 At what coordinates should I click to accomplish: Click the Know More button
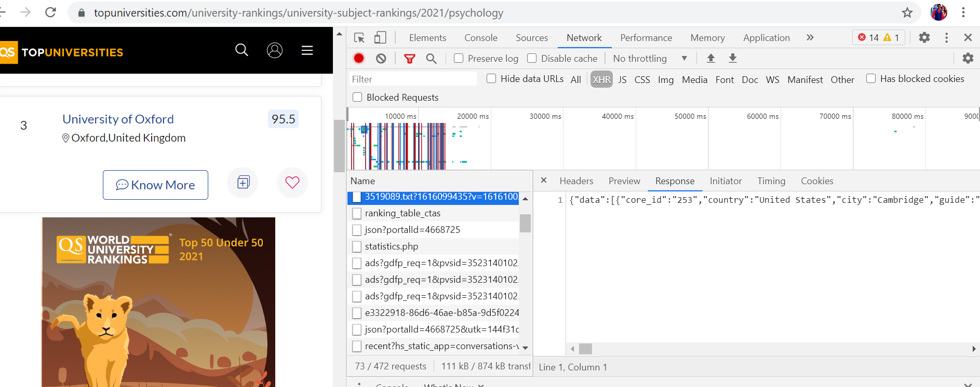[155, 185]
